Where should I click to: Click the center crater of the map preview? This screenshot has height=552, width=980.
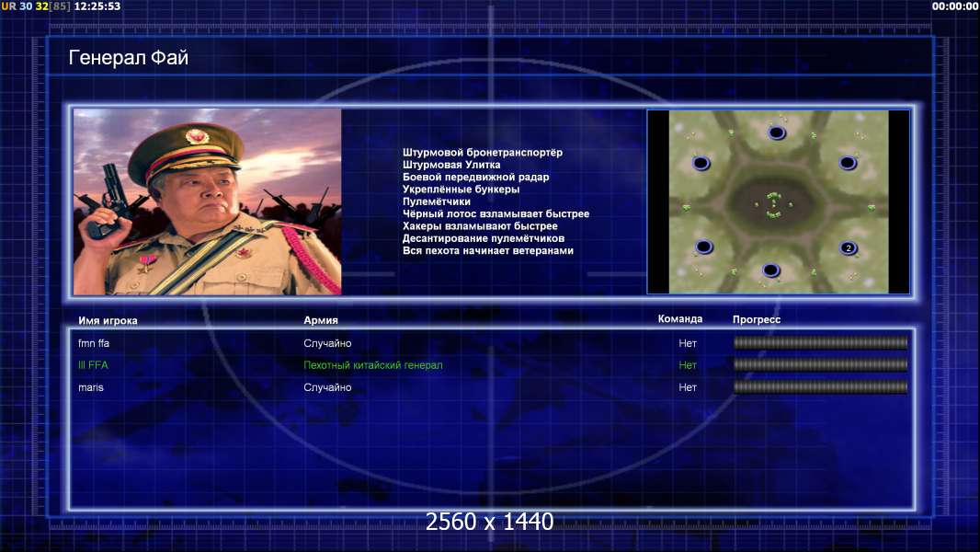tap(774, 205)
